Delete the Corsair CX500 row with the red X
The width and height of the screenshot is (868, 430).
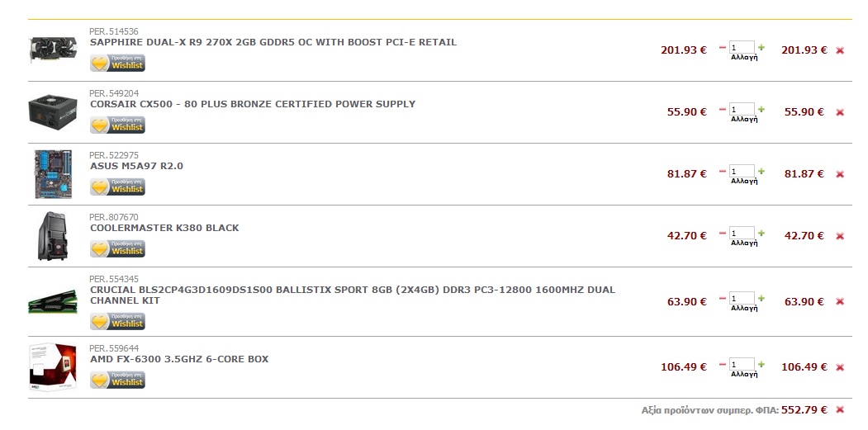840,113
